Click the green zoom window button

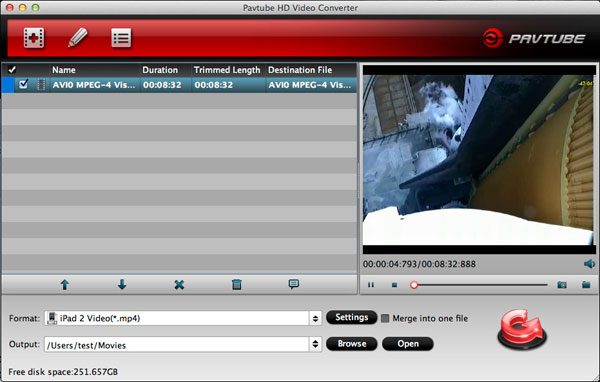(x=35, y=7)
